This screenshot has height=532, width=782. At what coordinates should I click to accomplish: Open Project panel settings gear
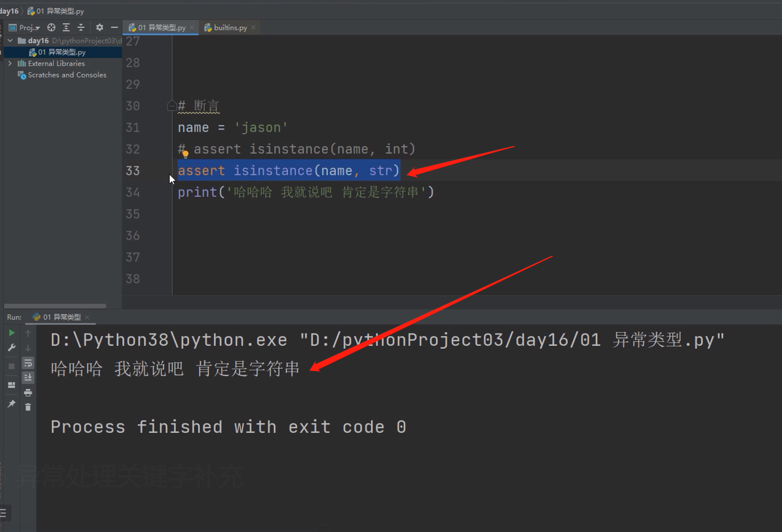(100, 27)
